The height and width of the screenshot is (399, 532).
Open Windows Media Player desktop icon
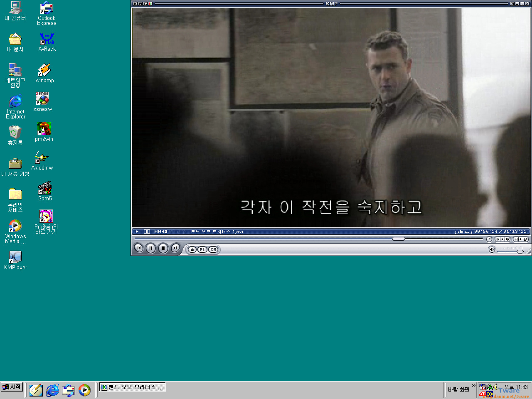(15, 232)
